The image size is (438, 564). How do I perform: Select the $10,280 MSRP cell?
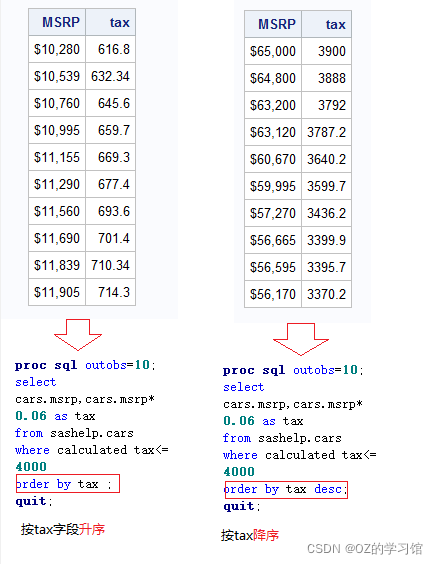pos(57,49)
